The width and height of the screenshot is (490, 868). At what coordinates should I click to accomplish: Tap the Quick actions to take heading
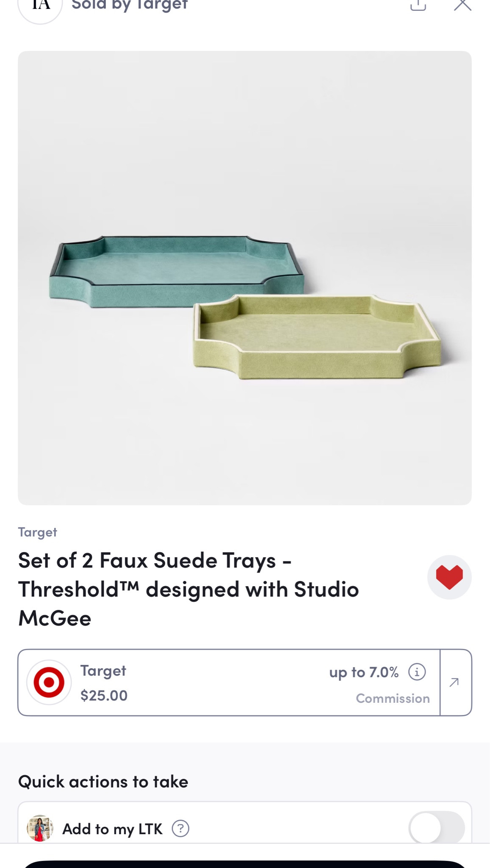[103, 782]
